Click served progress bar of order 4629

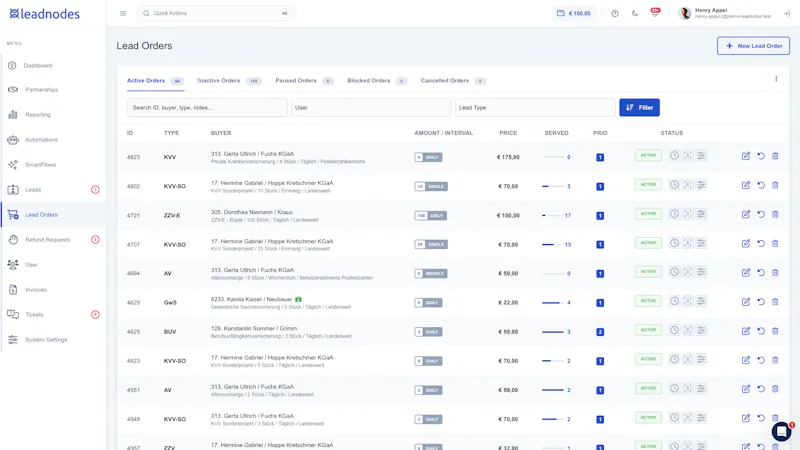tap(553, 303)
